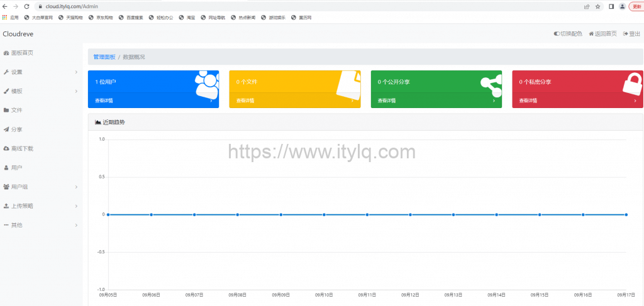The width and height of the screenshot is (644, 306).
Task: Click the 09月11日 data point on chart
Action: (367, 214)
